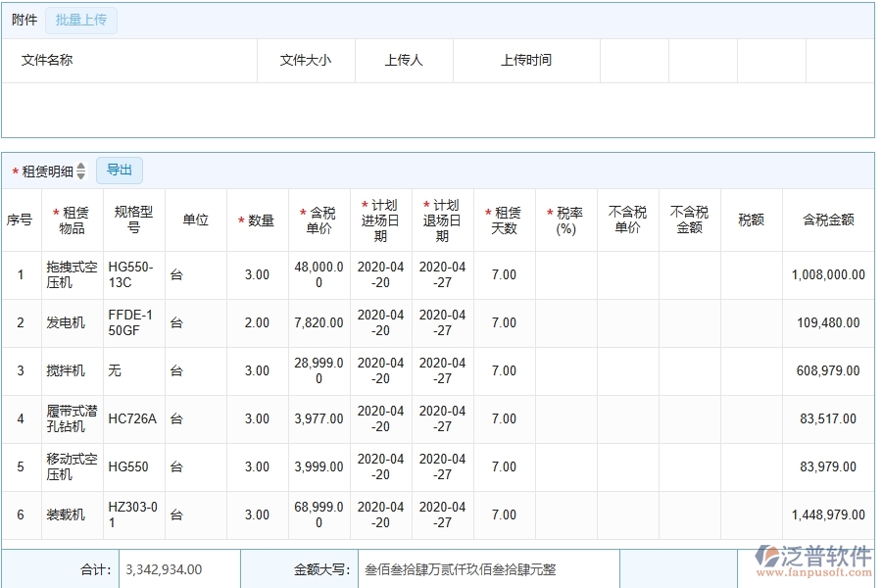Click the 上传时间 column header

525,61
